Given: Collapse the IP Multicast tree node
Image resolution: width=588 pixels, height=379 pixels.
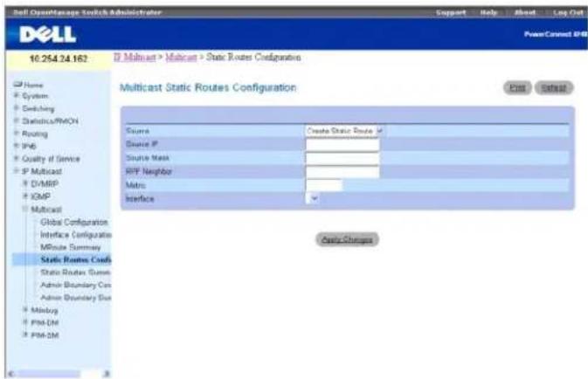Looking at the screenshot, I should (16, 171).
